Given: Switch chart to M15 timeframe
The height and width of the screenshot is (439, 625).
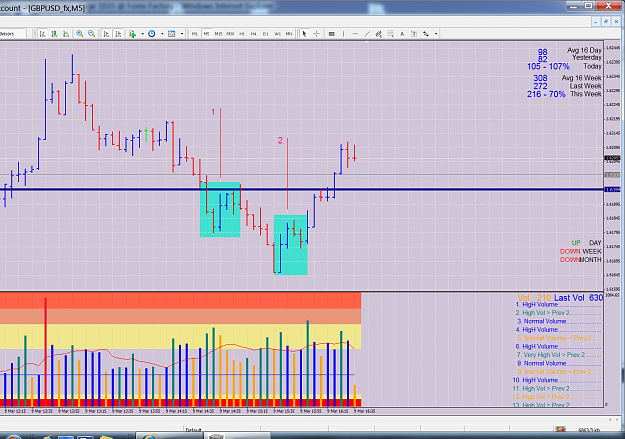Looking at the screenshot, I should pos(218,34).
